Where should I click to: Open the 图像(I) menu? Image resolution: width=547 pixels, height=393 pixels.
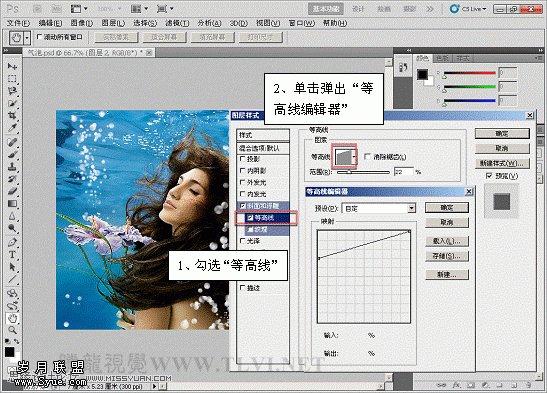point(82,23)
